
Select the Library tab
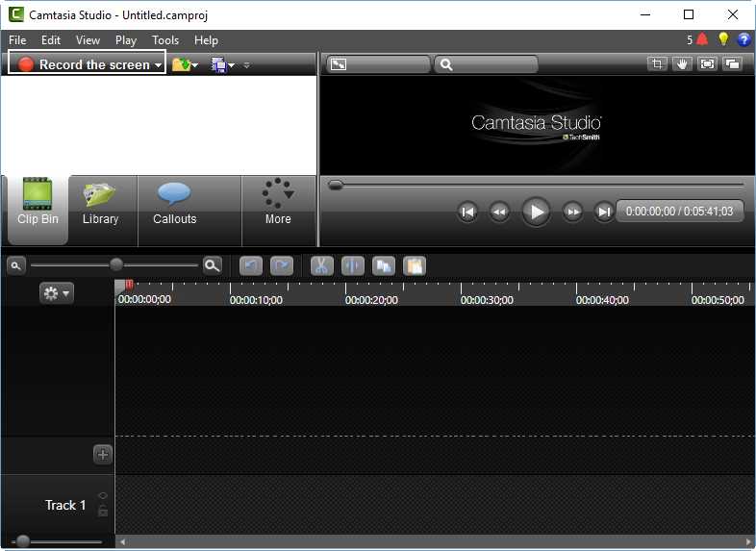[100, 211]
